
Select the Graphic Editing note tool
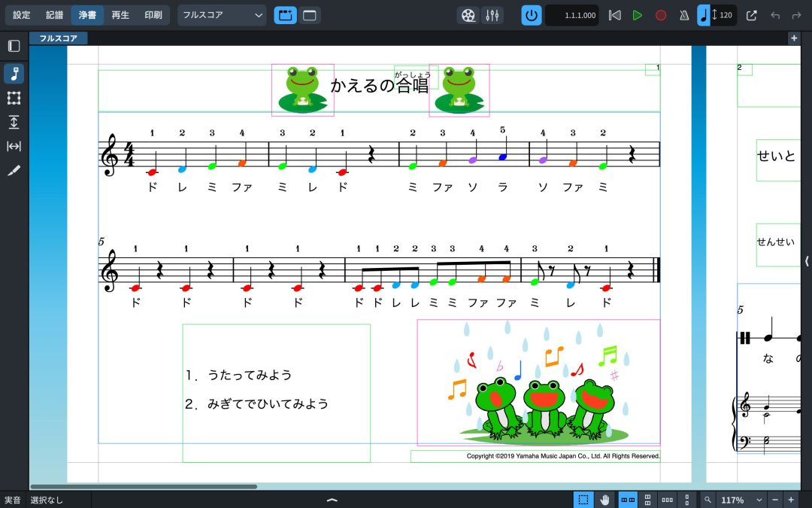pos(14,74)
